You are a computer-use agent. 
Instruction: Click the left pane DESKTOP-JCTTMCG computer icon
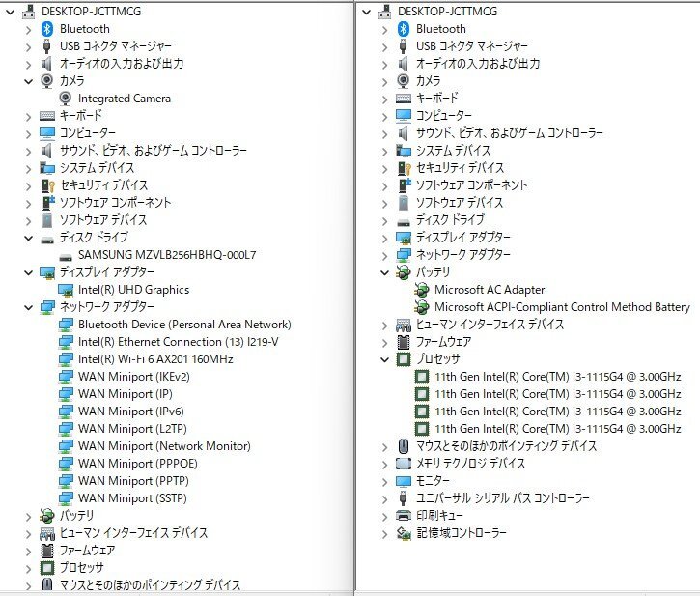click(x=29, y=12)
